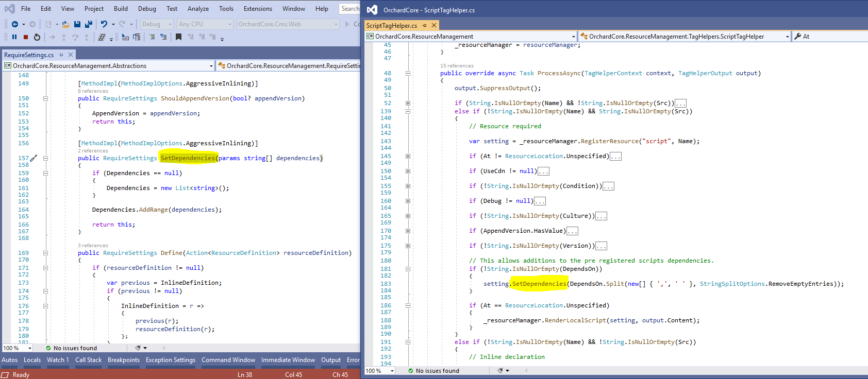Image resolution: width=868 pixels, height=379 pixels.
Task: Open the File menu
Action: point(26,9)
